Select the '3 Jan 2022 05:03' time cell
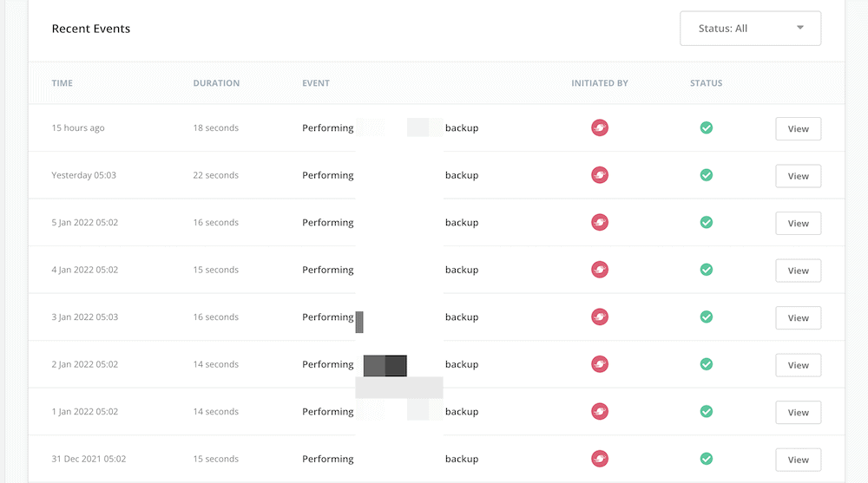This screenshot has height=483, width=868. [x=85, y=317]
